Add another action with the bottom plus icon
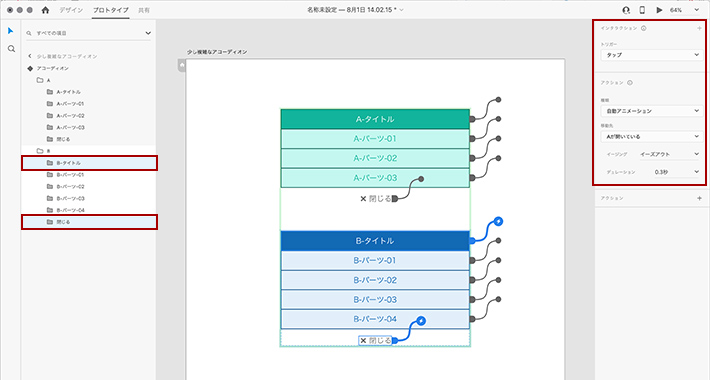 click(x=699, y=198)
